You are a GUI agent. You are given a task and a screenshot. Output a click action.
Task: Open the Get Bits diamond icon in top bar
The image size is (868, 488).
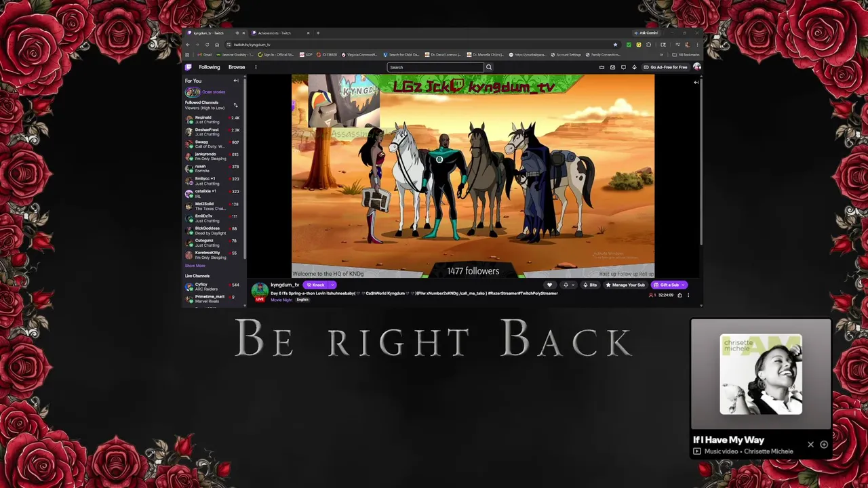[634, 67]
